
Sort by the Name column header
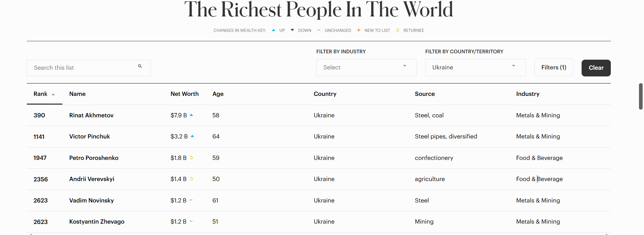click(77, 94)
